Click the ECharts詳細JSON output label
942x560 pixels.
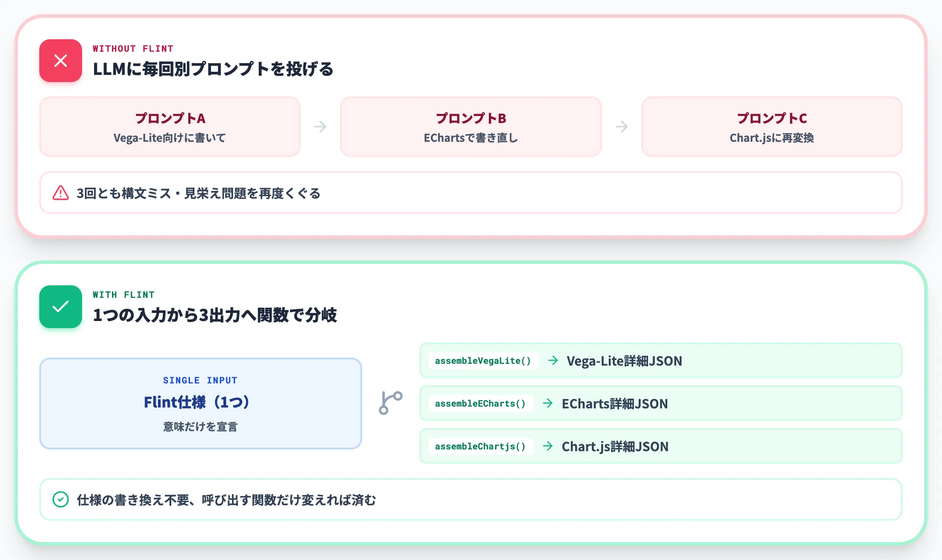[x=615, y=404]
